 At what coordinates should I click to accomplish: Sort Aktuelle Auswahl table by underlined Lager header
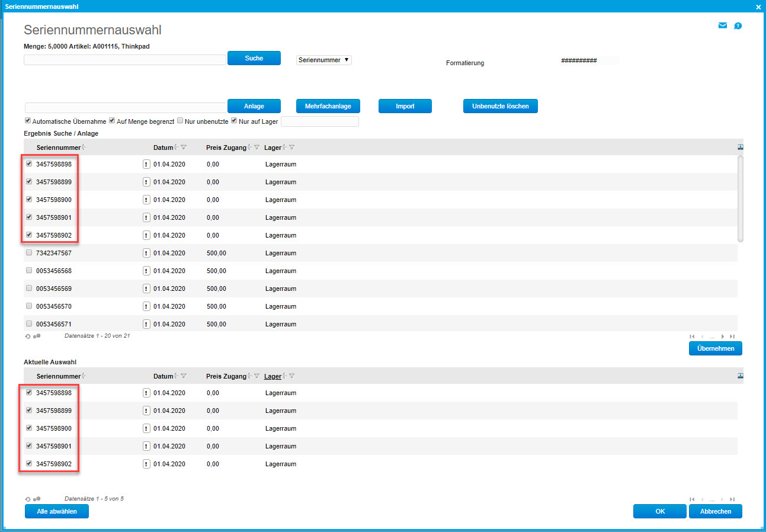273,376
